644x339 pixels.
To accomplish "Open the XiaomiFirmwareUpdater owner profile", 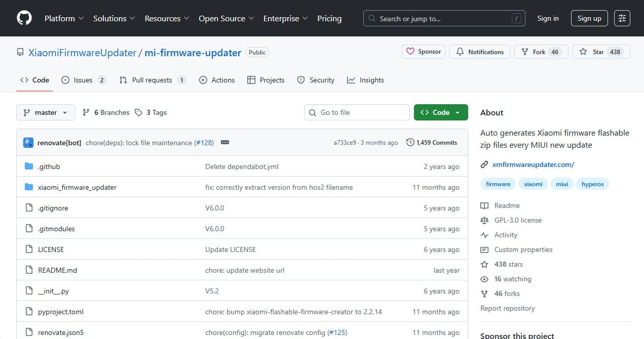I will tap(82, 53).
